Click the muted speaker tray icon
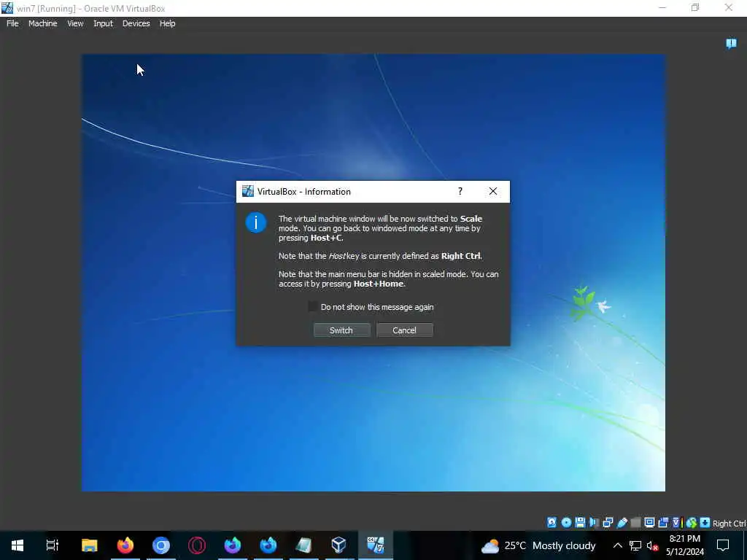747x560 pixels. pos(652,545)
